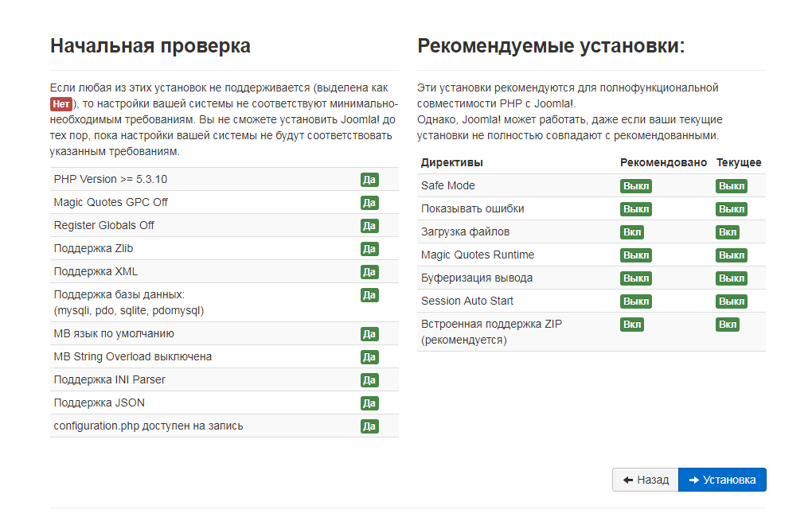Screen dimensions: 812x525
Task: Click the Текущее column header
Action: click(739, 162)
